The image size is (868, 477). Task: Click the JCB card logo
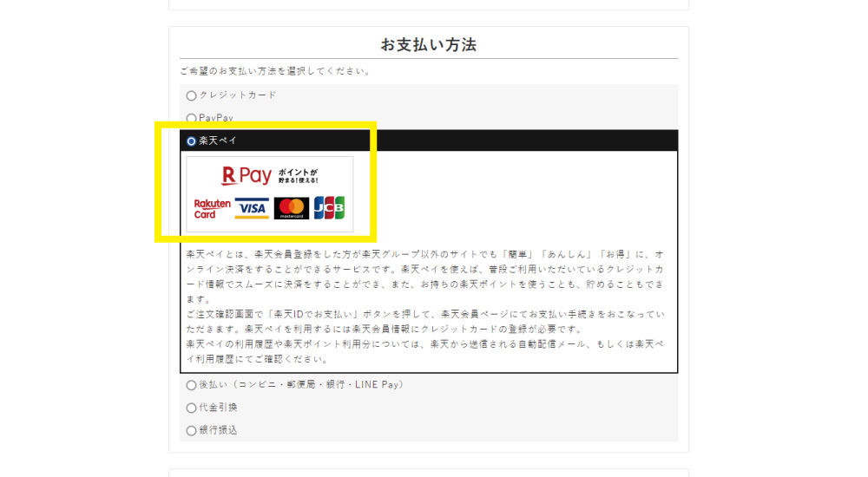pos(329,208)
